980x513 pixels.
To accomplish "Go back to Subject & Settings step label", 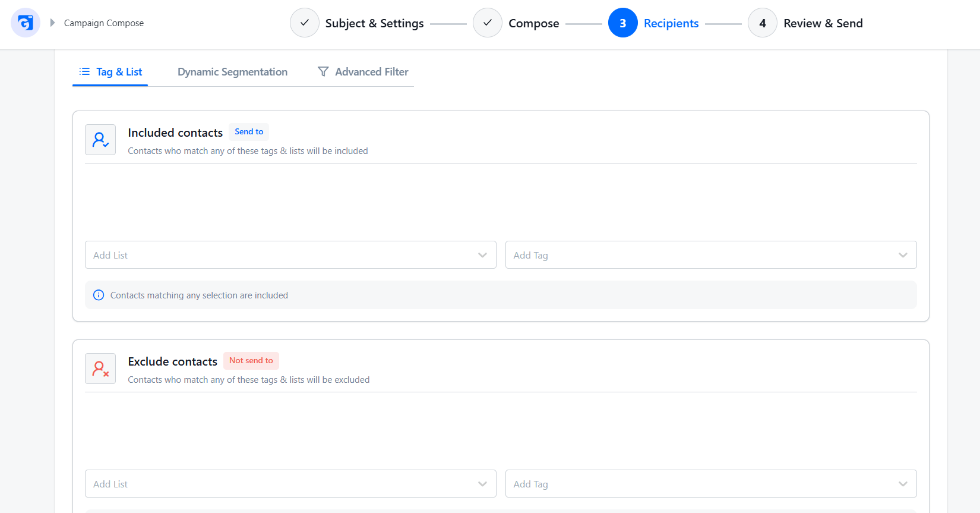I will pos(375,23).
